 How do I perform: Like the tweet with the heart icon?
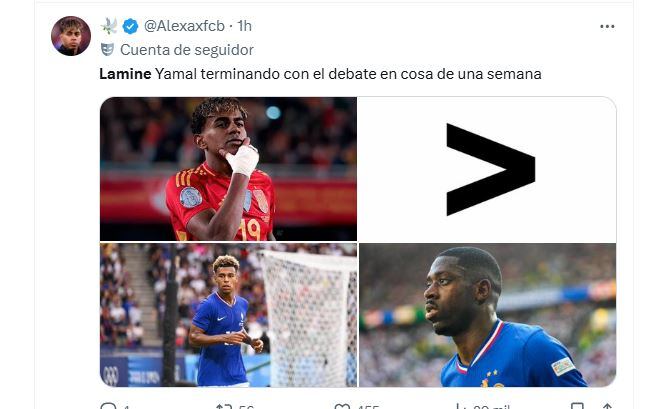[342, 406]
